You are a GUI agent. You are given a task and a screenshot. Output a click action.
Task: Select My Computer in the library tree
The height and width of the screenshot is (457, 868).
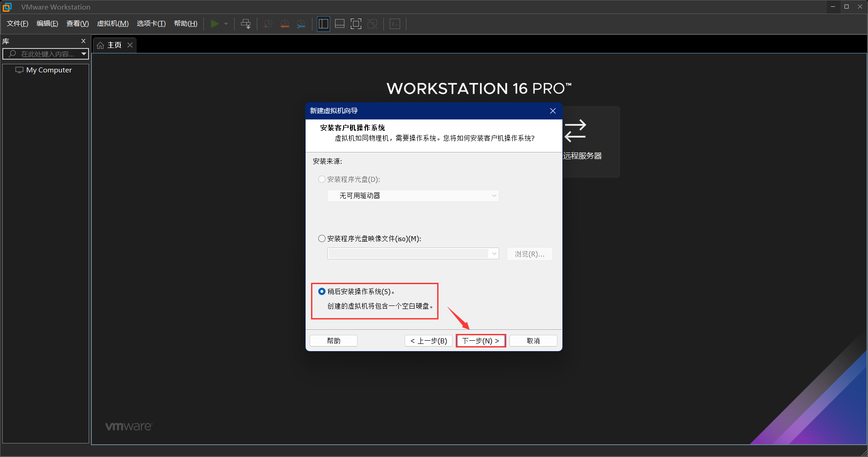[x=44, y=70]
